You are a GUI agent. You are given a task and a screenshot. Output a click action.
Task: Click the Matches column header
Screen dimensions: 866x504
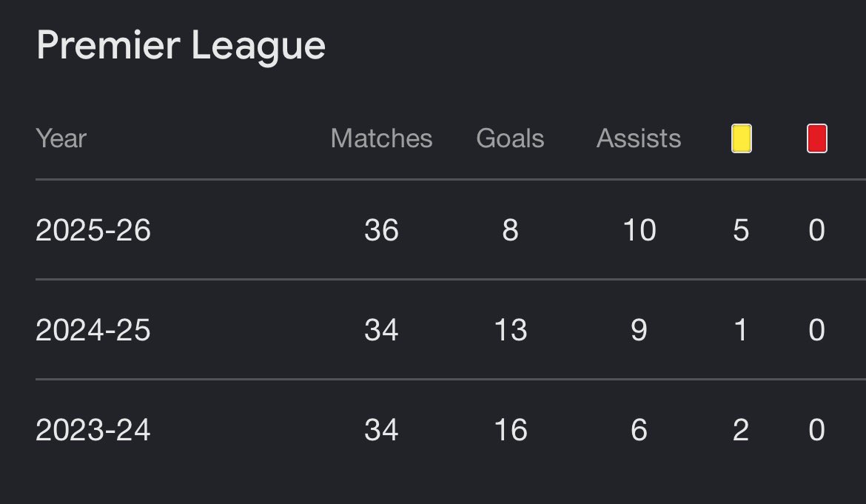[x=381, y=138]
